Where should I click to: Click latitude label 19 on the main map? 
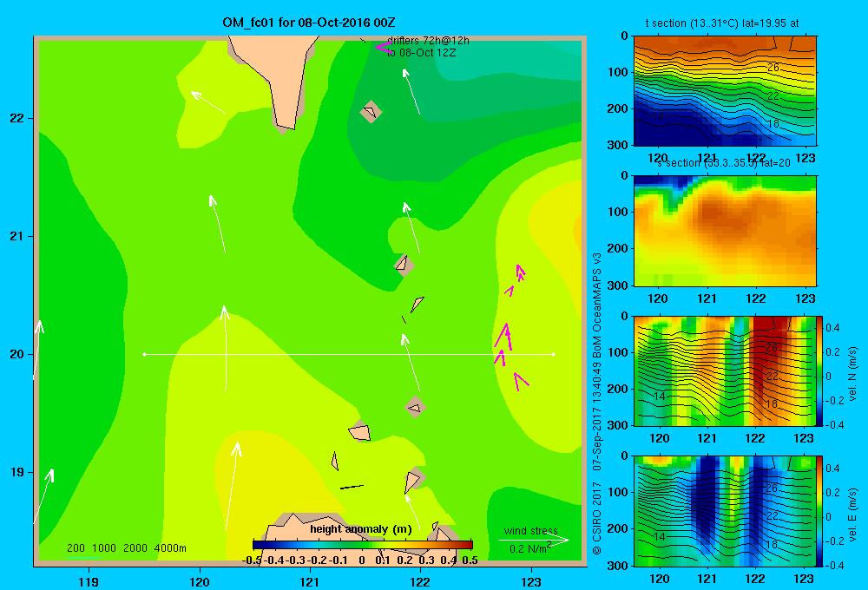tap(17, 472)
